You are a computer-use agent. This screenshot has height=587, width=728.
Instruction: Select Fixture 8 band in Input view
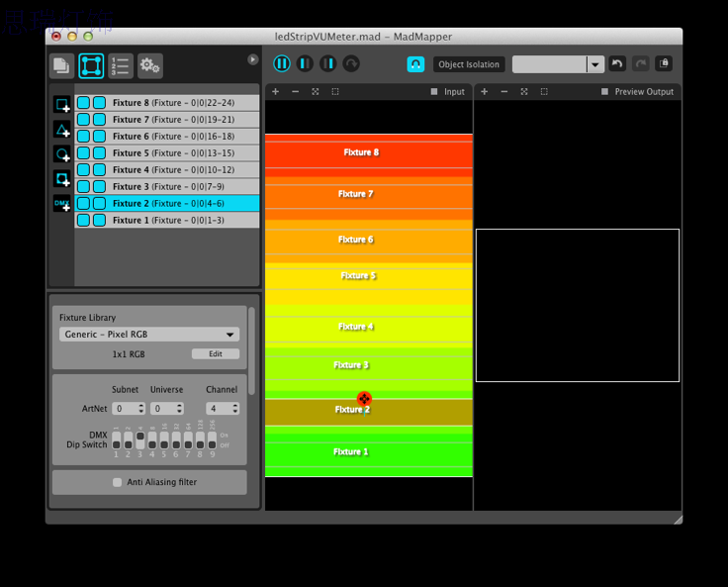point(369,152)
